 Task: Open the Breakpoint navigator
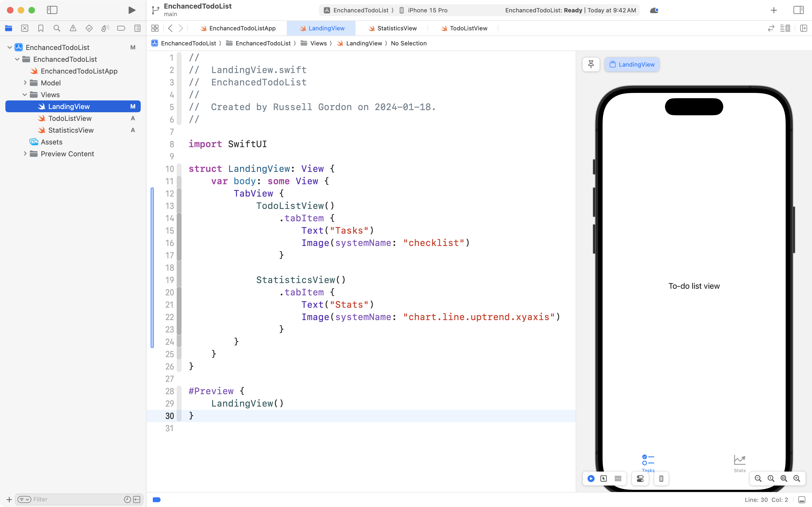click(121, 28)
